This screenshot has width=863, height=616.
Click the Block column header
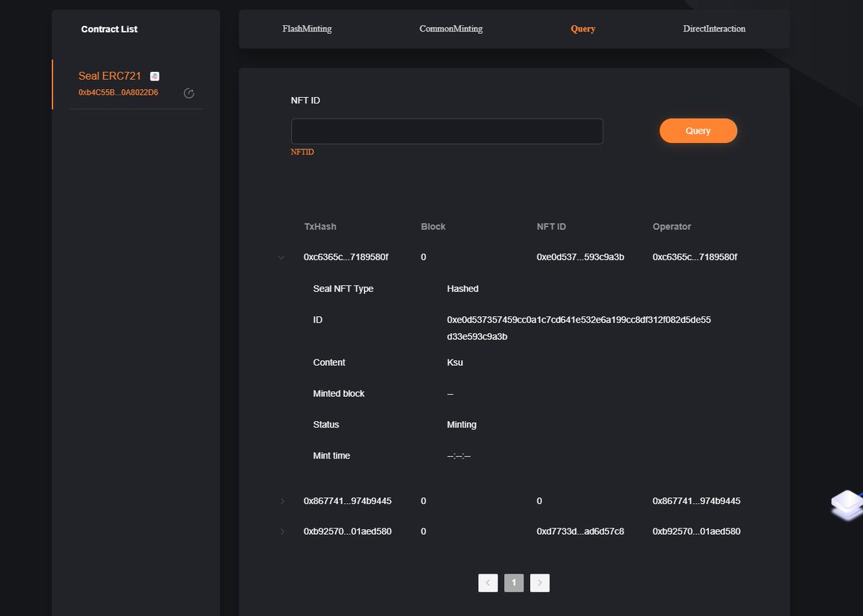433,226
